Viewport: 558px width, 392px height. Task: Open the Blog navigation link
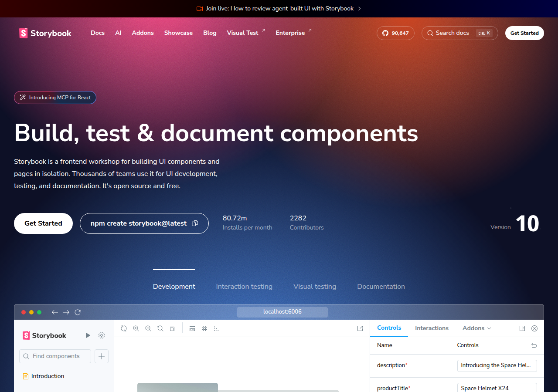pos(210,33)
